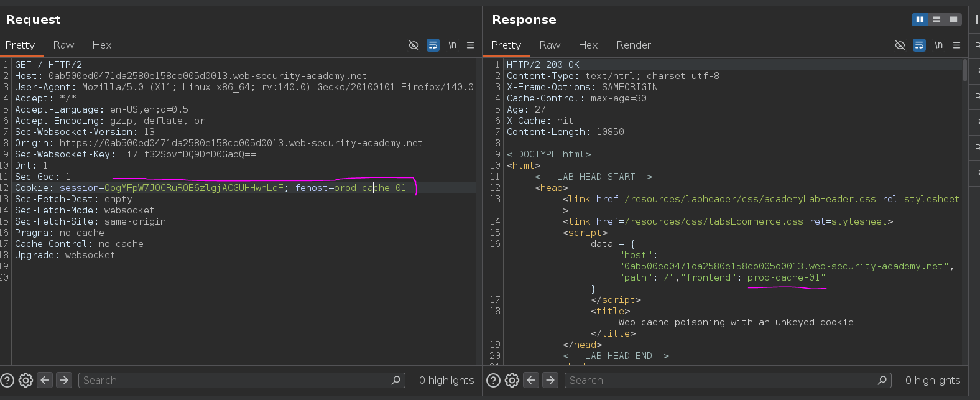Click Cache-Control: max-age=30 response header
Screen dimensions: 980x400
click(x=576, y=98)
